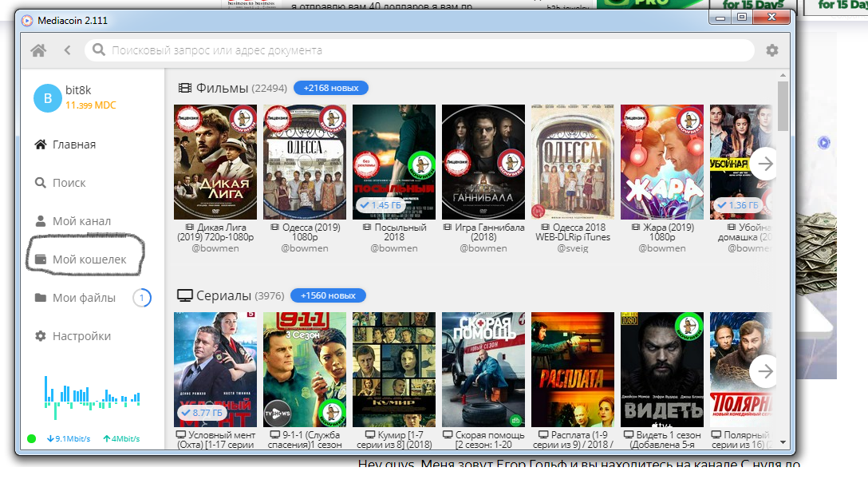Click the Жара (2019) 1080p title text
This screenshot has width=868, height=503.
(x=662, y=232)
